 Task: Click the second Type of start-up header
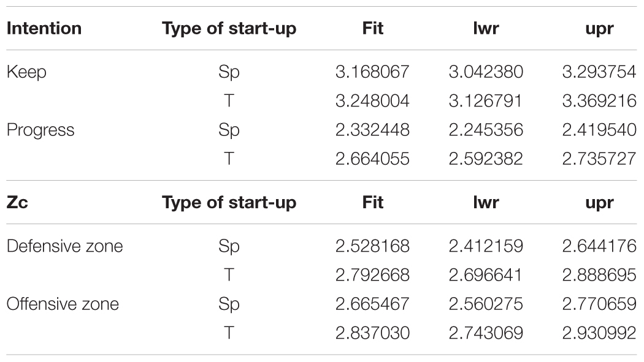point(229,203)
